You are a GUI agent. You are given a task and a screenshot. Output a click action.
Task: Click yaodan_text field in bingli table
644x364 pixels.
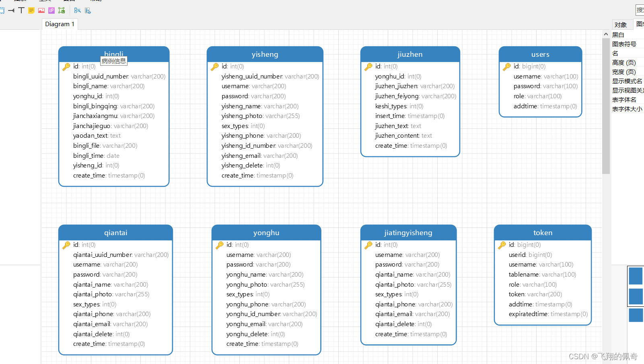point(97,136)
